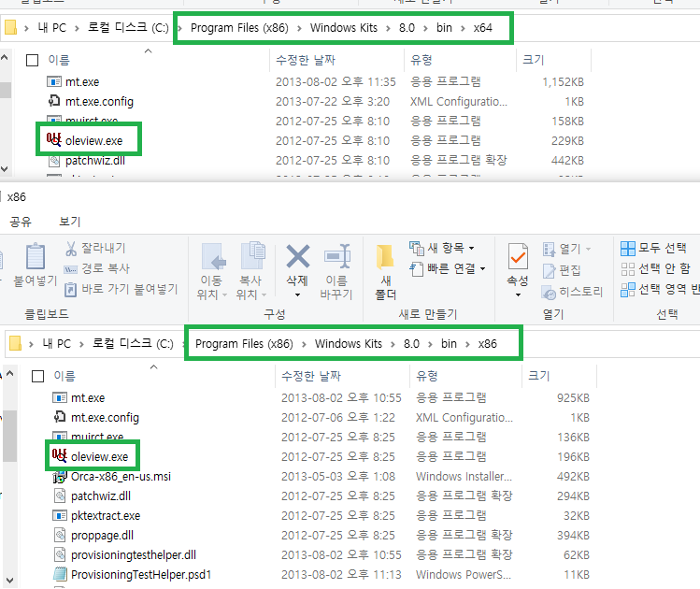Image resolution: width=700 pixels, height=589 pixels.
Task: Sort by 크기 column in x86 window
Action: point(538,376)
